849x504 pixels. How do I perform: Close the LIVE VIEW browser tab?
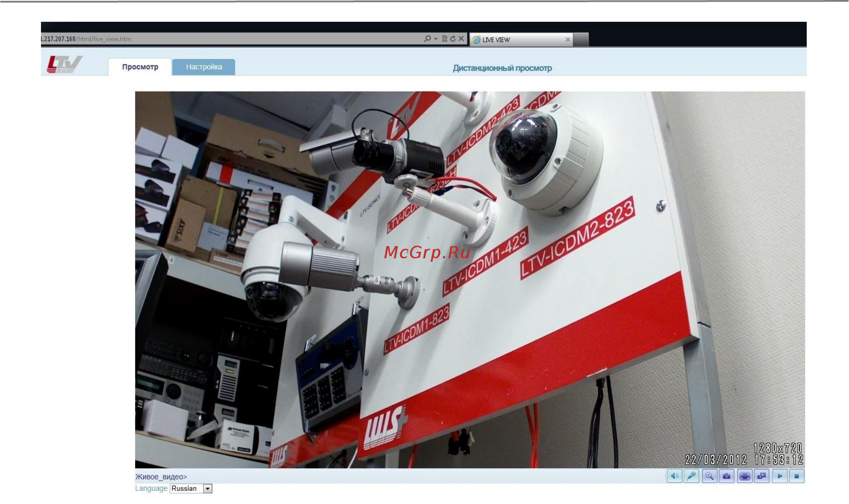[x=568, y=40]
